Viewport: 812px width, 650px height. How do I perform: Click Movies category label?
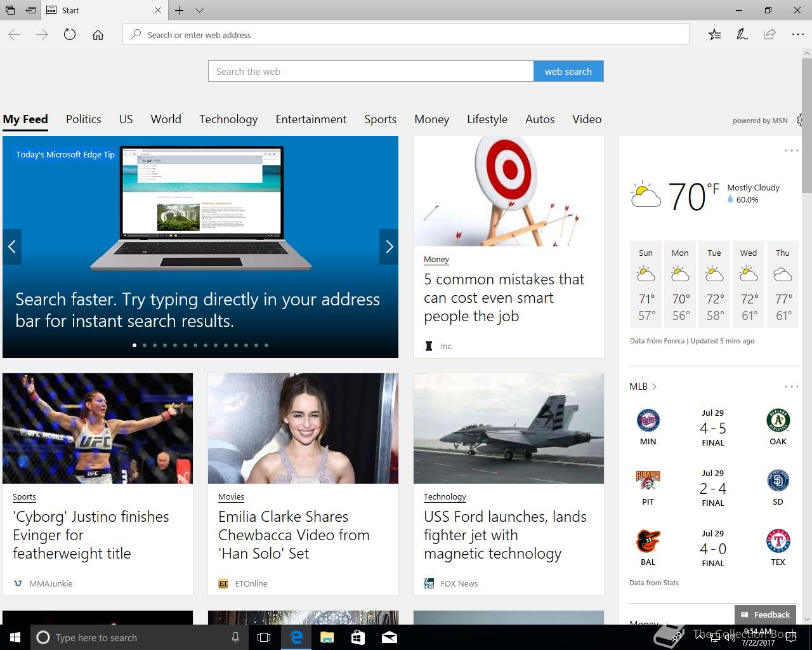click(231, 497)
